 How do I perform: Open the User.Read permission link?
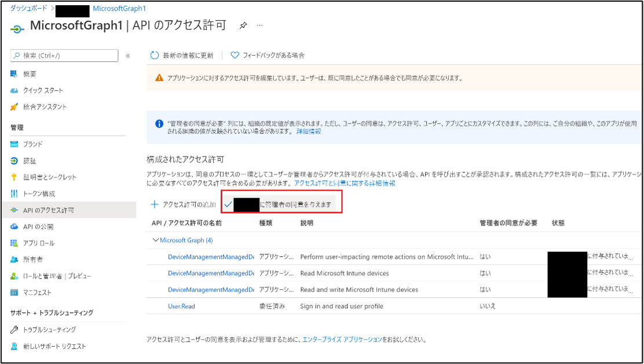[x=181, y=306]
